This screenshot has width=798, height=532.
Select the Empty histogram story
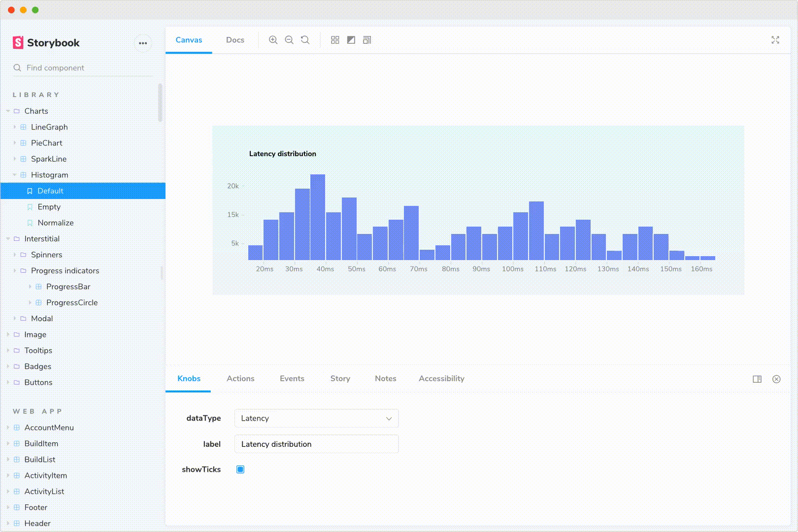(x=49, y=207)
